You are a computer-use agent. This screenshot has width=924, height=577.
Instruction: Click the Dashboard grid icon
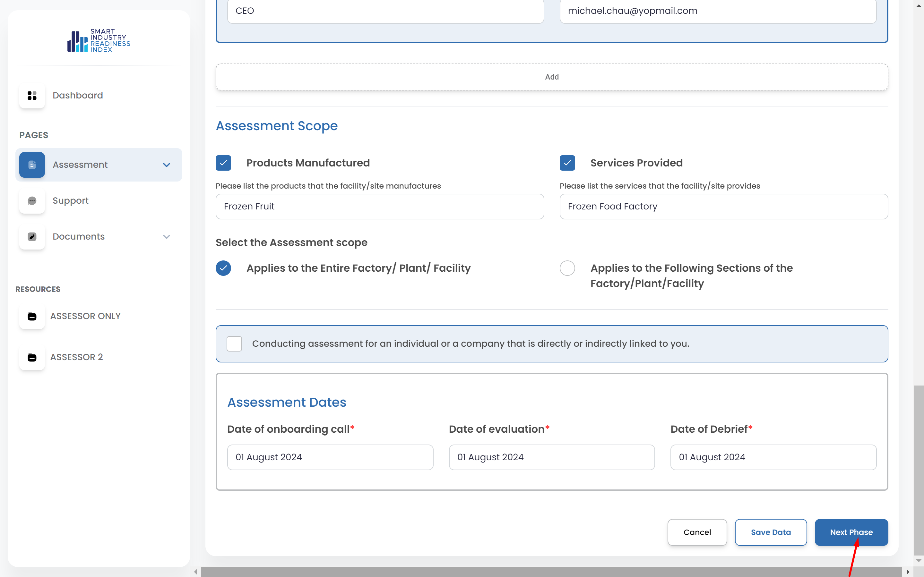[32, 95]
